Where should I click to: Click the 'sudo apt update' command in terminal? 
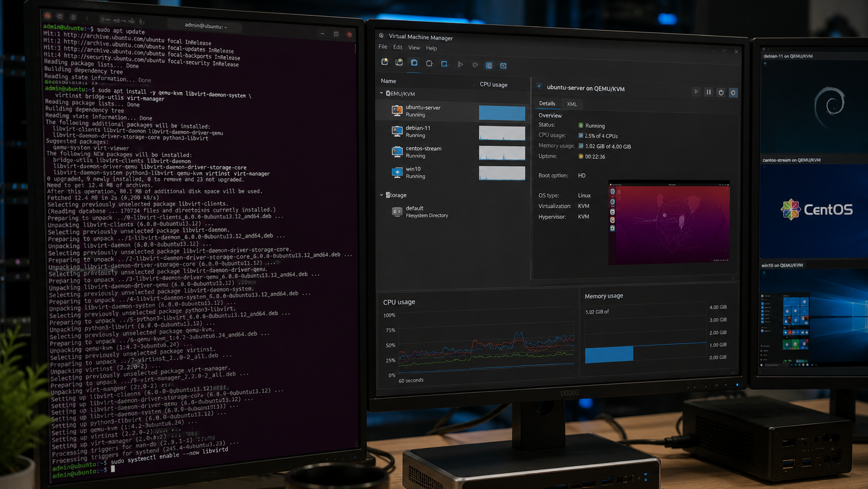(121, 31)
